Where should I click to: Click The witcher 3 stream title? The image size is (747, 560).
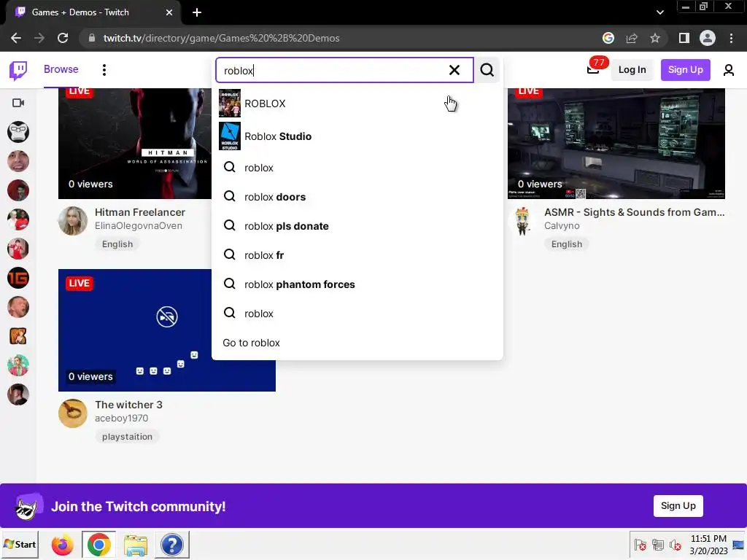[x=128, y=405]
